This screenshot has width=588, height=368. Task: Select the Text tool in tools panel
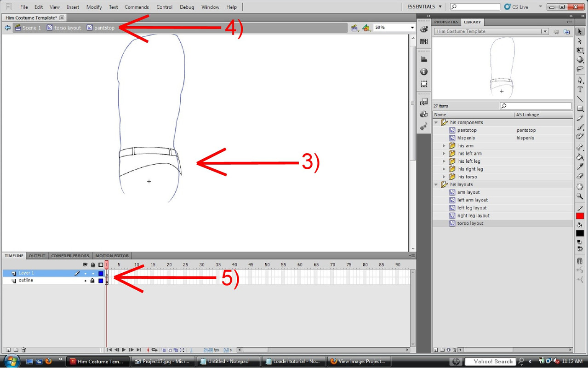coord(580,89)
